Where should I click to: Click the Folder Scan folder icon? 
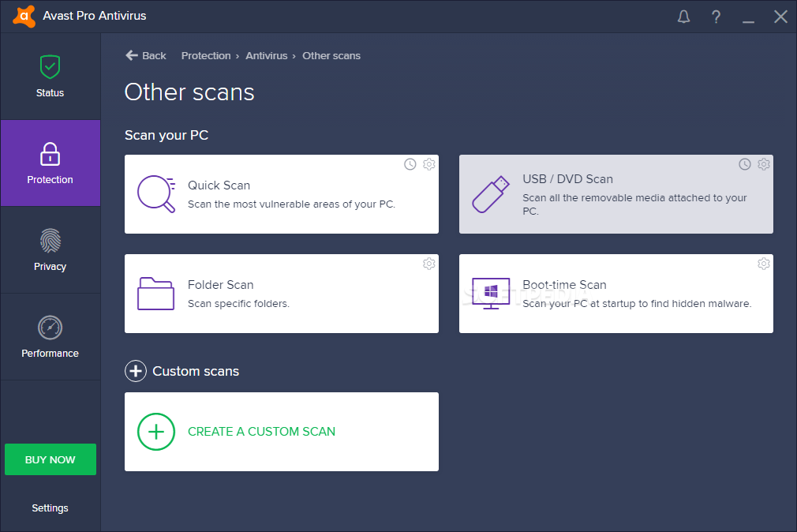(155, 294)
